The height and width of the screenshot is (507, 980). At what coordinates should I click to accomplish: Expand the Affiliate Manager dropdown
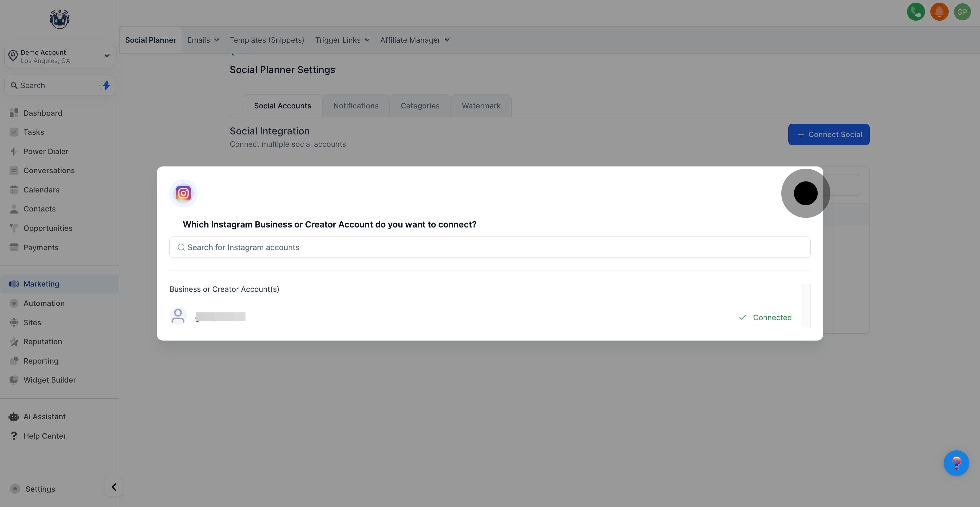pos(415,40)
